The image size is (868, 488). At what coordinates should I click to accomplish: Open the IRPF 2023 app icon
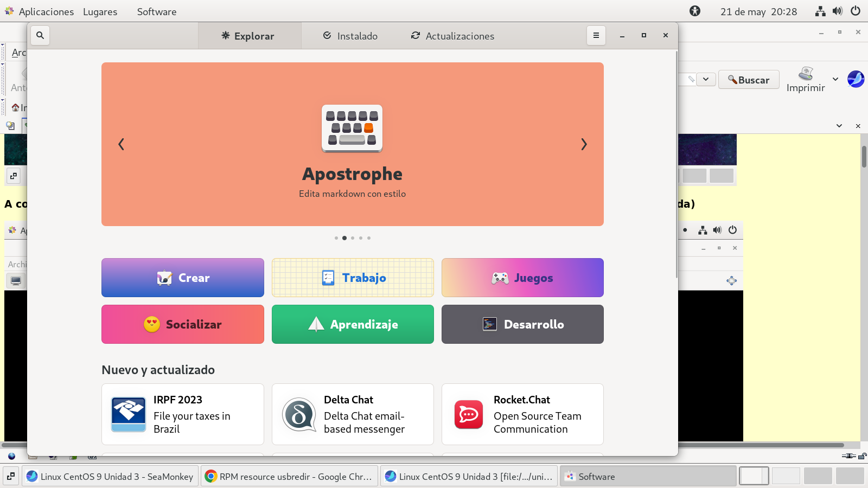(129, 414)
